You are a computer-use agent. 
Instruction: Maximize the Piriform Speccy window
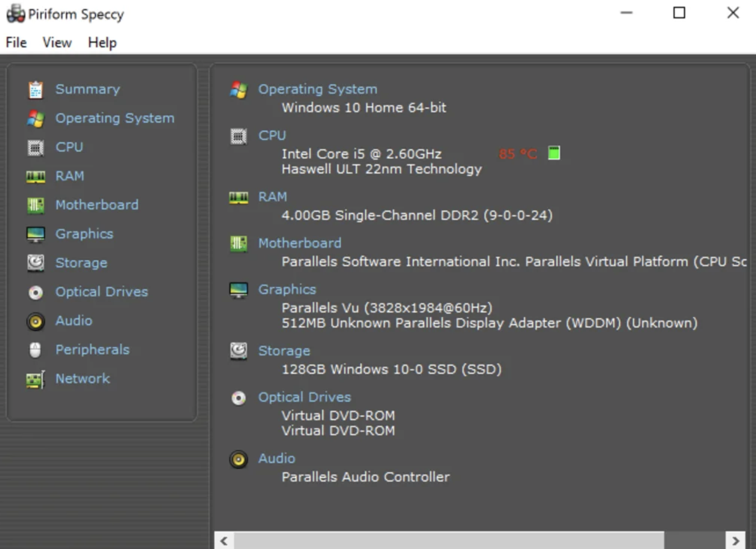[679, 13]
